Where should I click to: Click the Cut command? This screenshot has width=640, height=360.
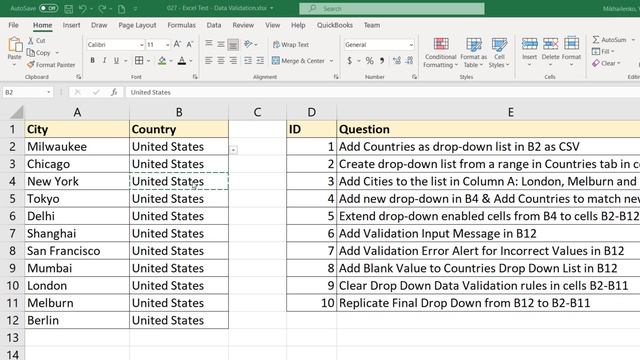click(37, 40)
